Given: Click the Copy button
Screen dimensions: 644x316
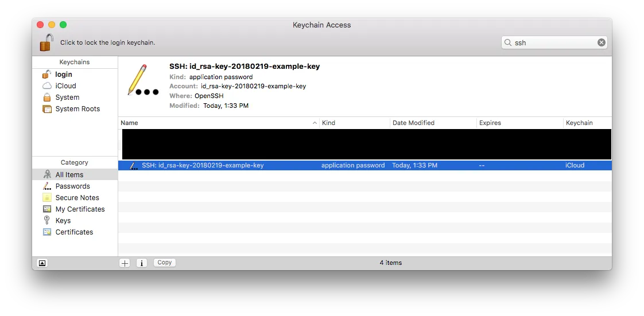Looking at the screenshot, I should point(165,263).
